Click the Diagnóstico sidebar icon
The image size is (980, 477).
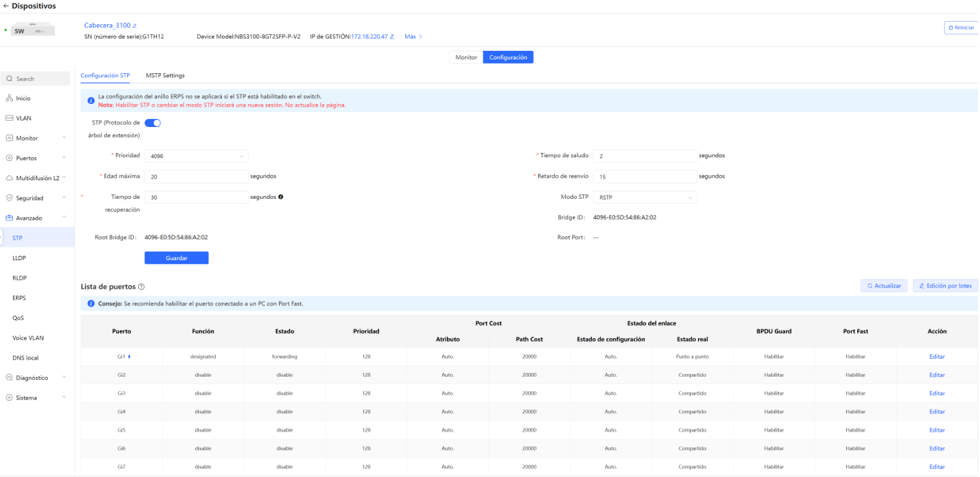(9, 378)
